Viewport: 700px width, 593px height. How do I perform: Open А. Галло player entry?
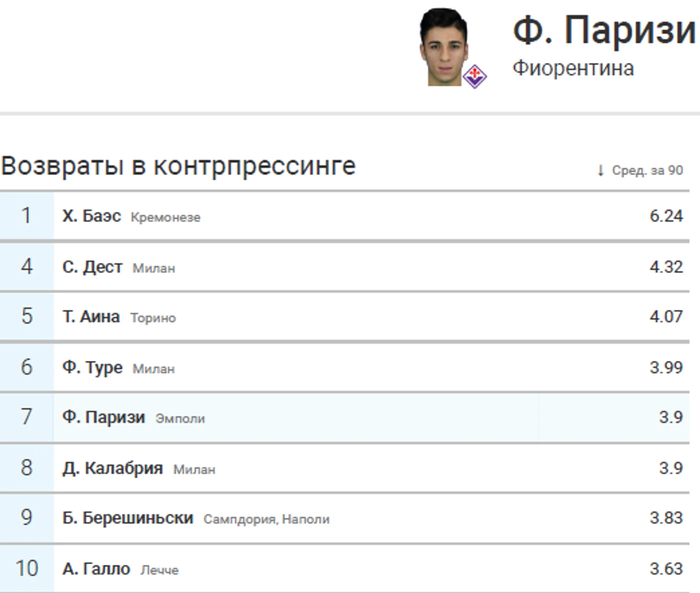(96, 569)
